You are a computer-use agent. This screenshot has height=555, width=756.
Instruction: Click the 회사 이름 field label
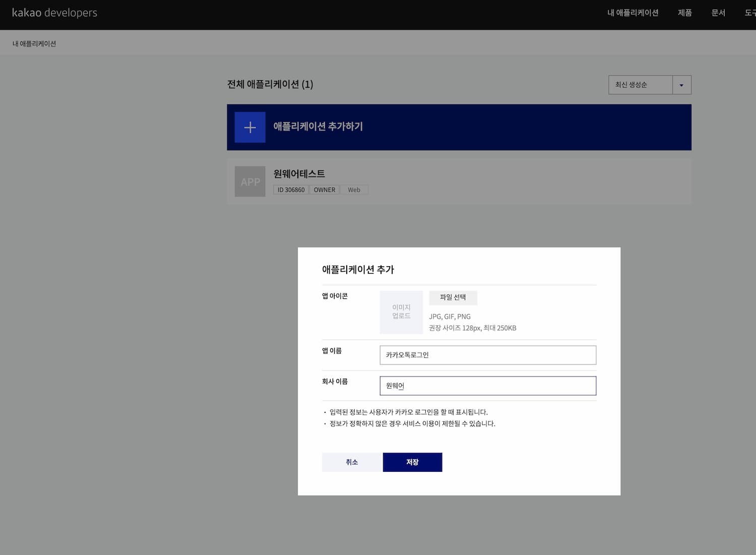click(335, 382)
